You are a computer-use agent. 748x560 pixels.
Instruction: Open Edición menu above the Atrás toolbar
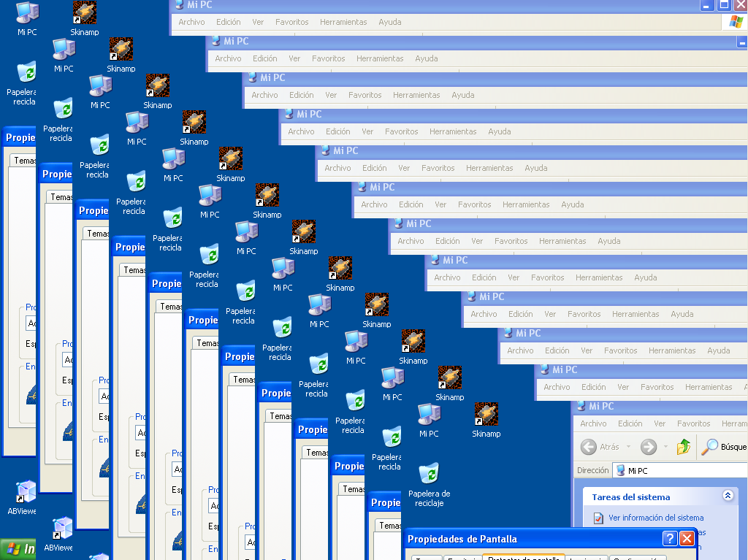tap(630, 423)
